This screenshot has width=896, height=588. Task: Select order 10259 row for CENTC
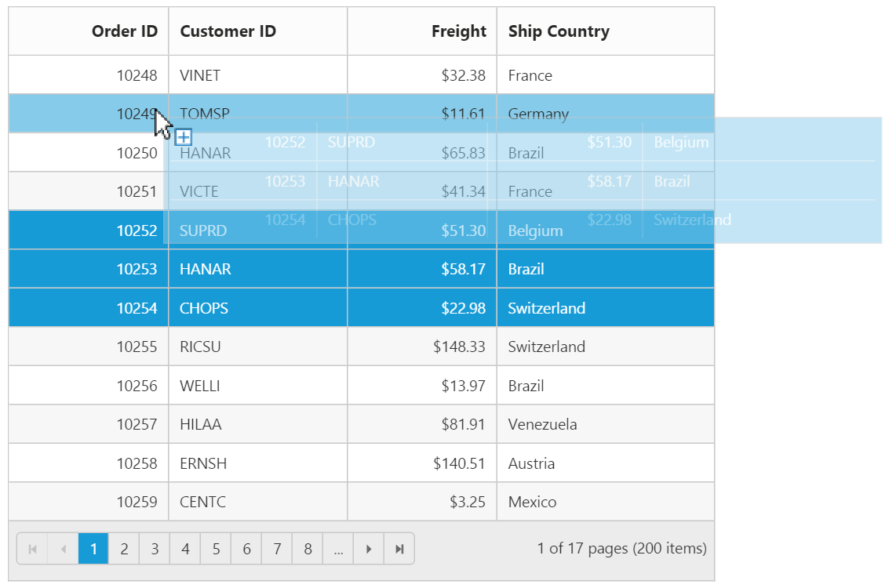(x=202, y=502)
